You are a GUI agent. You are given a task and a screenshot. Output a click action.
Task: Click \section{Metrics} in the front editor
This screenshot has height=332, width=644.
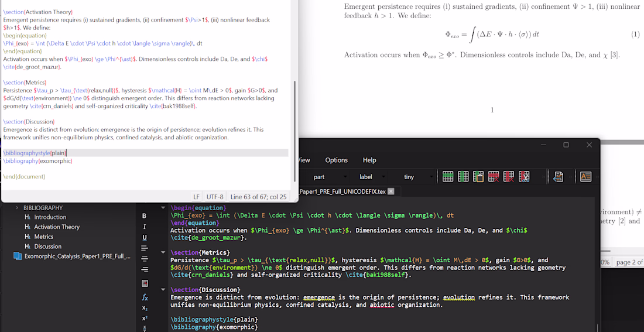click(x=25, y=83)
